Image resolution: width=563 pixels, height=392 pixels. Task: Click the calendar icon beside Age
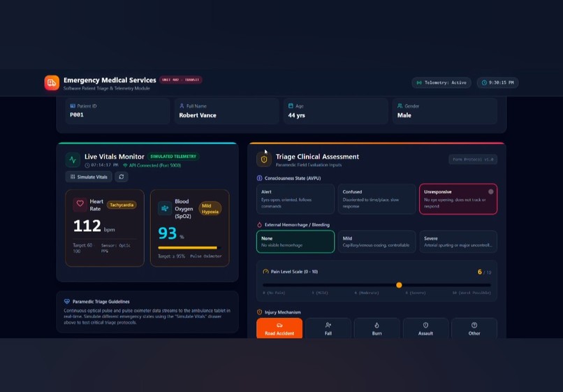click(291, 106)
